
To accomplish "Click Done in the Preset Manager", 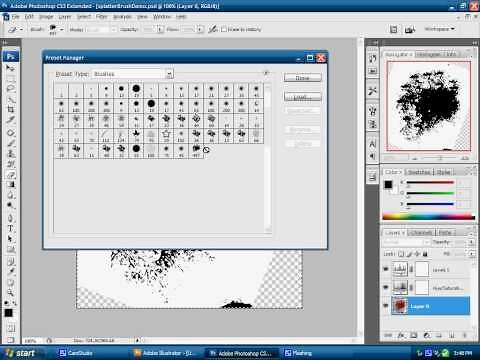I will click(x=303, y=78).
